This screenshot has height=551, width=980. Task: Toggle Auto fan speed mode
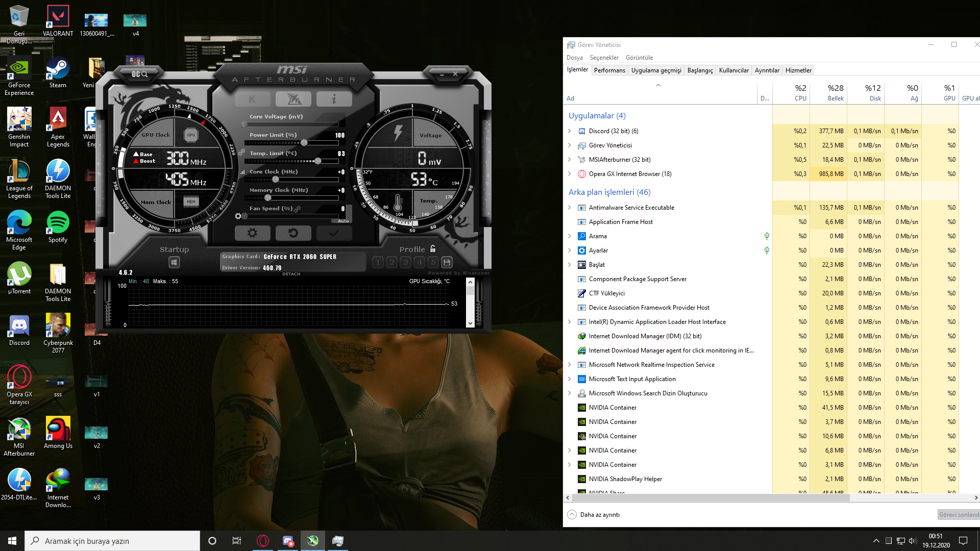click(x=343, y=221)
